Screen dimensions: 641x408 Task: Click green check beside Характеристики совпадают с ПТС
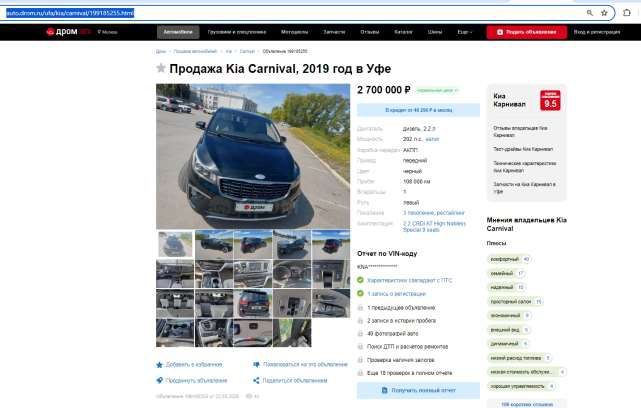pyautogui.click(x=360, y=280)
